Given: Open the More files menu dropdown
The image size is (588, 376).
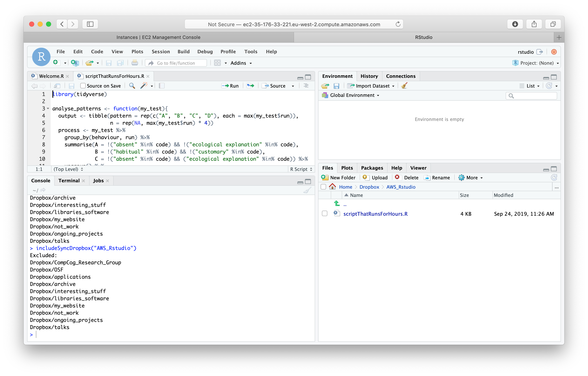Looking at the screenshot, I should [x=470, y=177].
